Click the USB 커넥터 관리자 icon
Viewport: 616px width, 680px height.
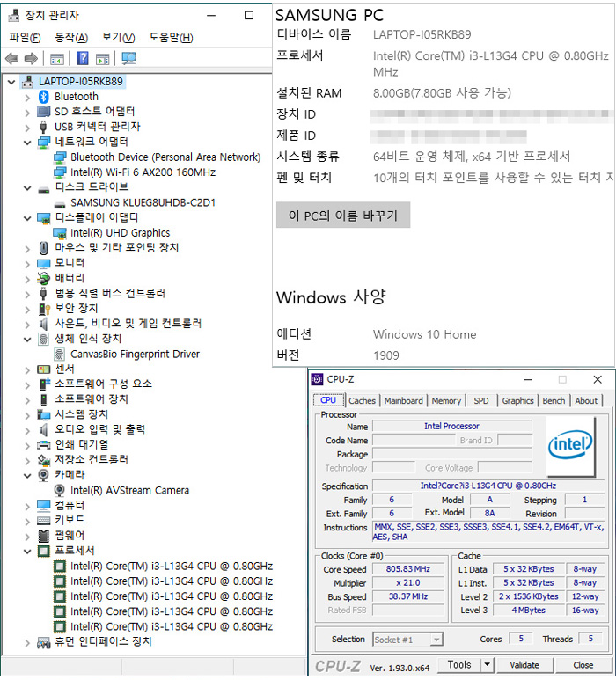43,127
